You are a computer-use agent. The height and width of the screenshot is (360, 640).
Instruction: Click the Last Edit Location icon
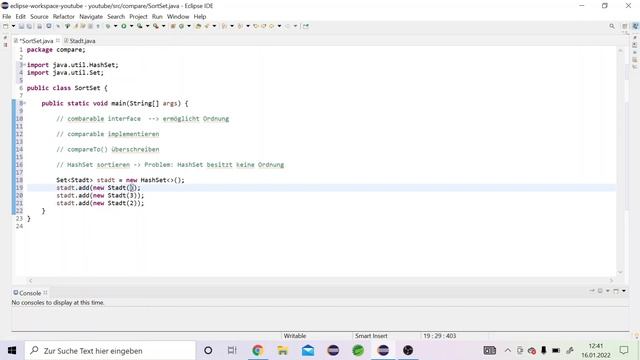click(256, 26)
